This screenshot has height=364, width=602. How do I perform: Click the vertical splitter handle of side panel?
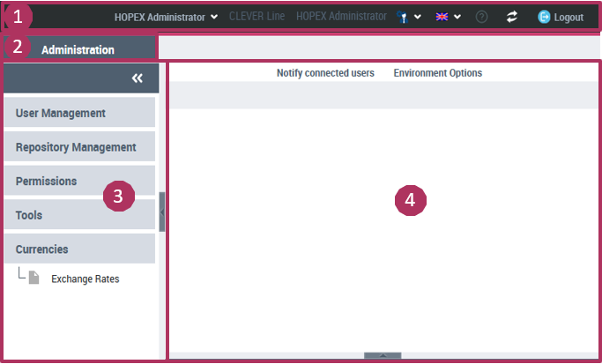(x=162, y=212)
